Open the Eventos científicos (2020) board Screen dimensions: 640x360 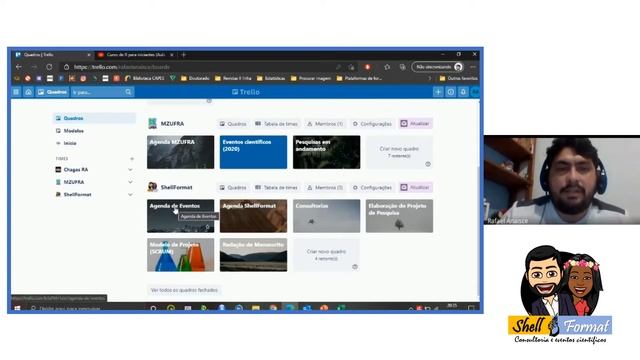pyautogui.click(x=253, y=152)
